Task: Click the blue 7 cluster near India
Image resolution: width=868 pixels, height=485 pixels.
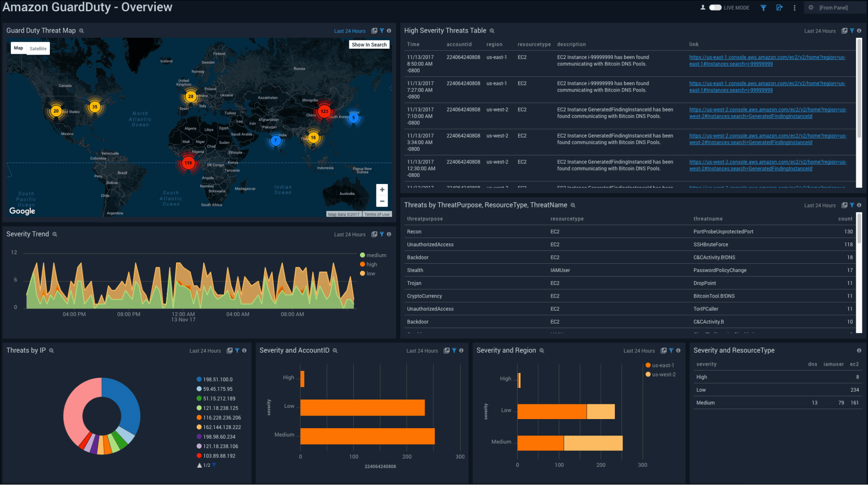Action: coord(275,140)
